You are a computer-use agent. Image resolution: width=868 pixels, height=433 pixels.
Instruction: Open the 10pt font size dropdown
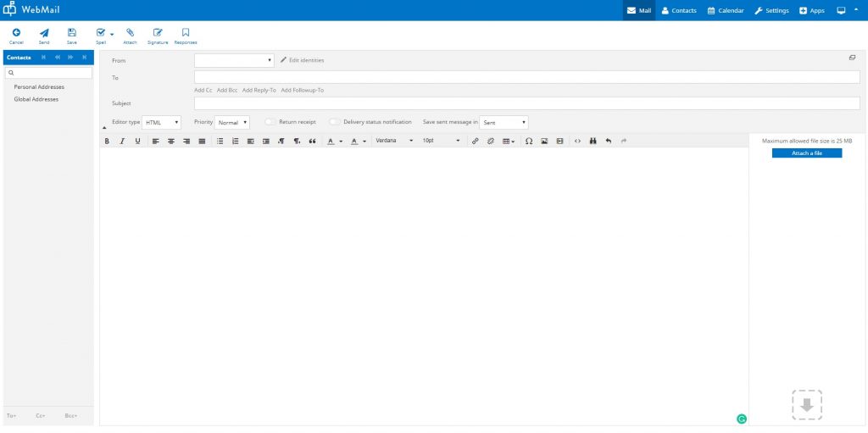(x=441, y=141)
